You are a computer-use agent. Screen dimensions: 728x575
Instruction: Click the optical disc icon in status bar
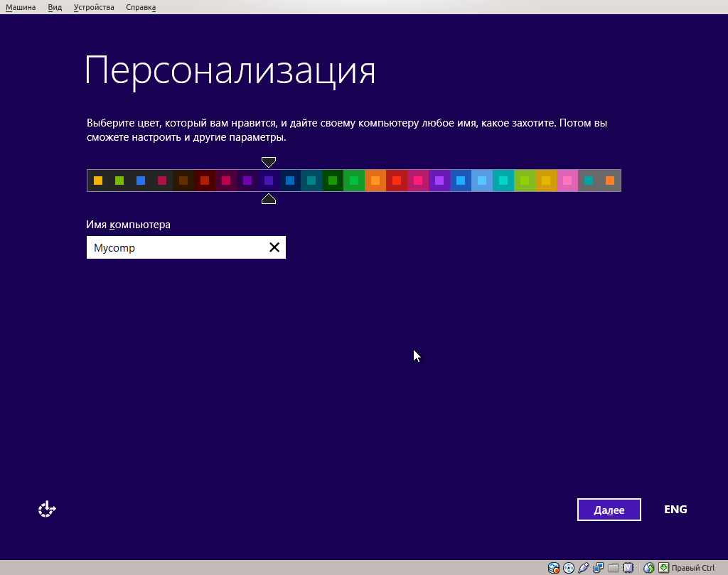pyautogui.click(x=569, y=568)
